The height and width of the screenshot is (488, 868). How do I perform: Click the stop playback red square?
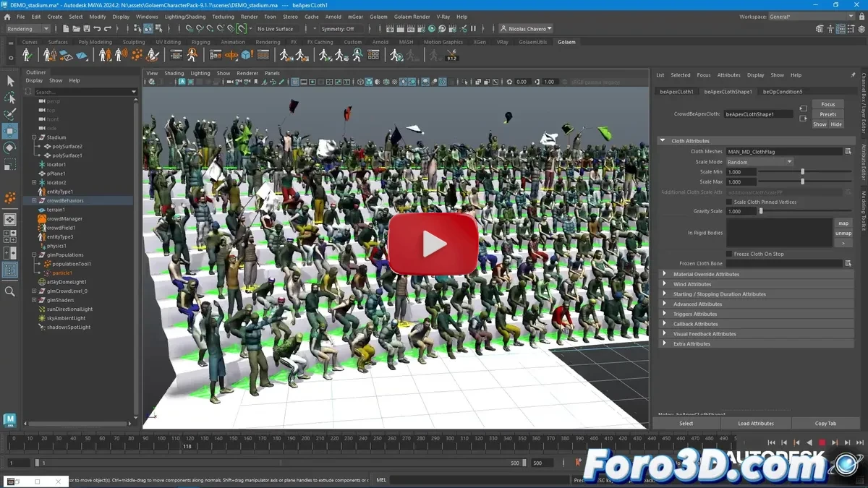[x=822, y=442]
